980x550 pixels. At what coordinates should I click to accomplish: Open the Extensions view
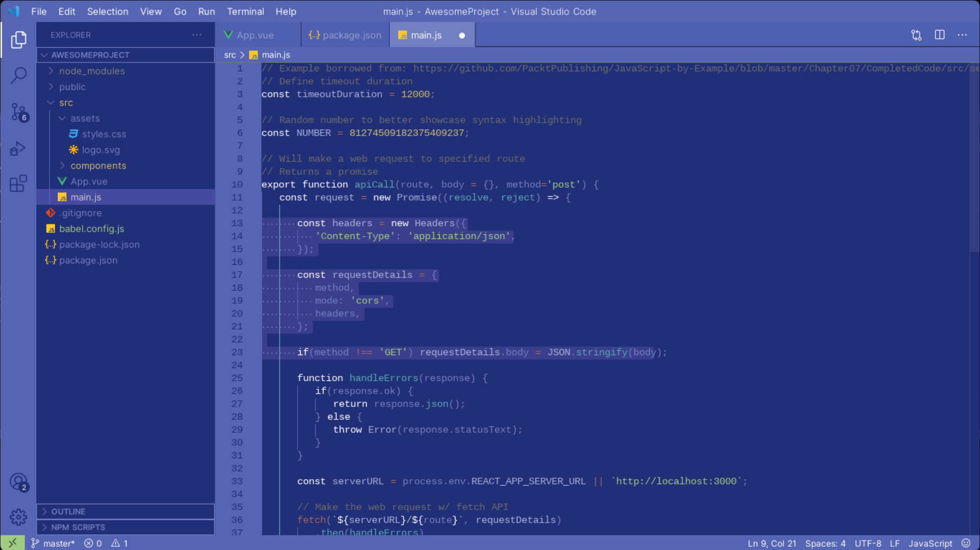pos(19,184)
